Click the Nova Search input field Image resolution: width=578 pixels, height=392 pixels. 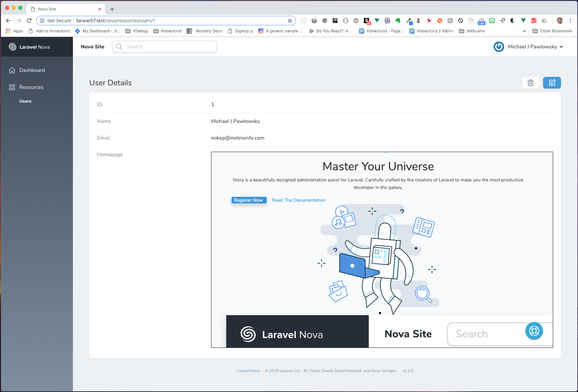(164, 47)
